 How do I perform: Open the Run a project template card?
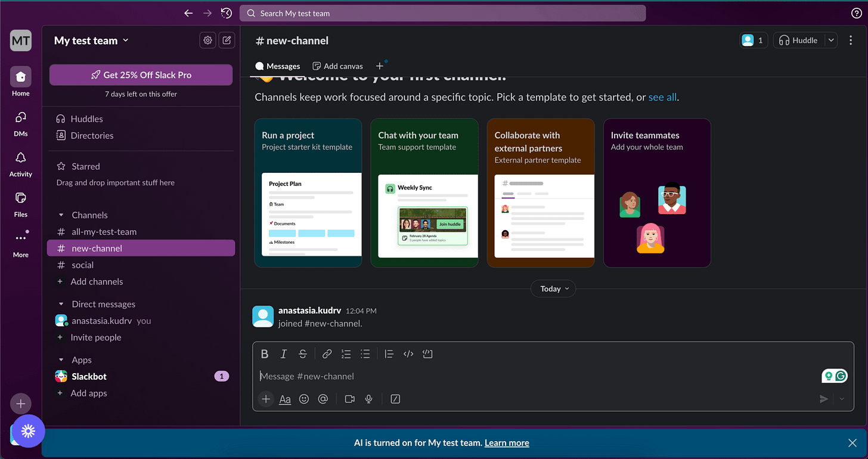[x=308, y=193]
